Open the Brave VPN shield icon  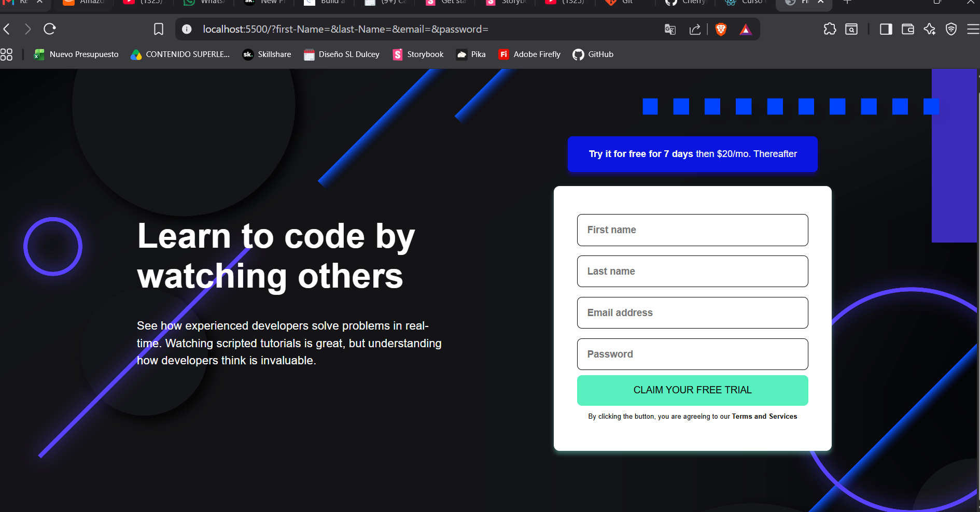[951, 29]
